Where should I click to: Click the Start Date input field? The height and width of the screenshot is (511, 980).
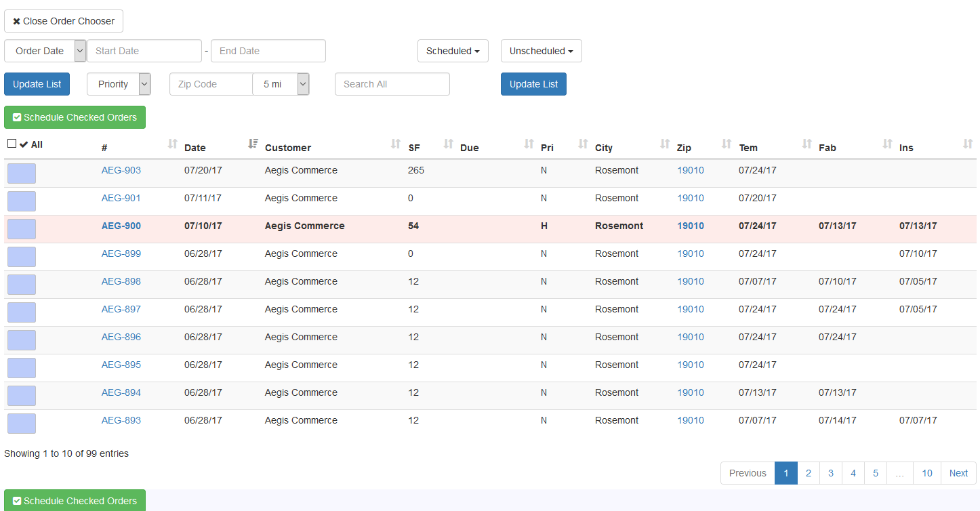(144, 51)
